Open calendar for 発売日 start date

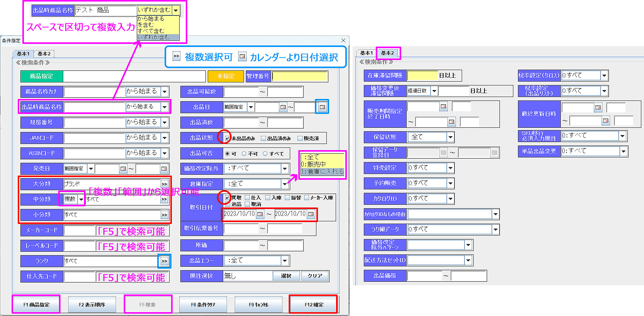click(x=123, y=169)
